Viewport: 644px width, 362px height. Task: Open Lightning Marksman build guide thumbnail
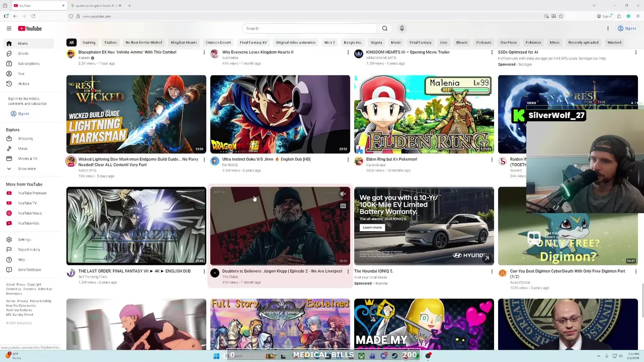(x=136, y=114)
